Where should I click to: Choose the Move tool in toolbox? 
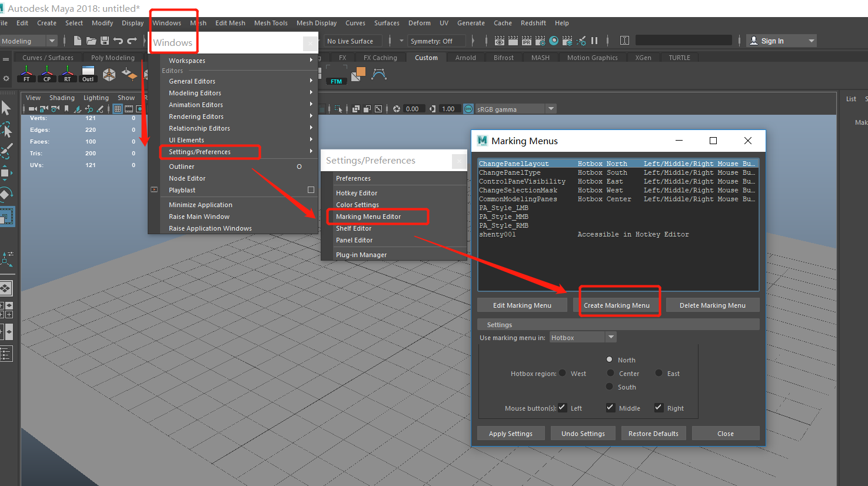[6, 172]
